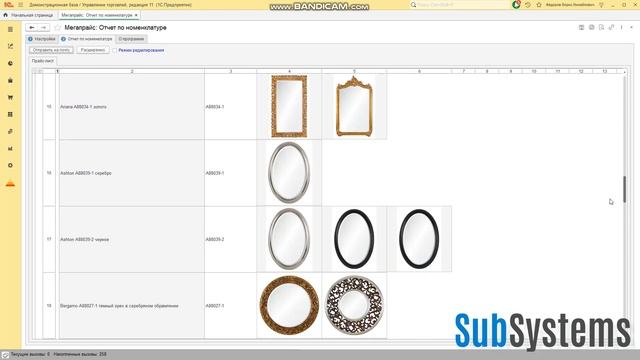Viewport: 640px width, 360px height.
Task: Click the preview icon in form toolbar
Action: point(601,27)
